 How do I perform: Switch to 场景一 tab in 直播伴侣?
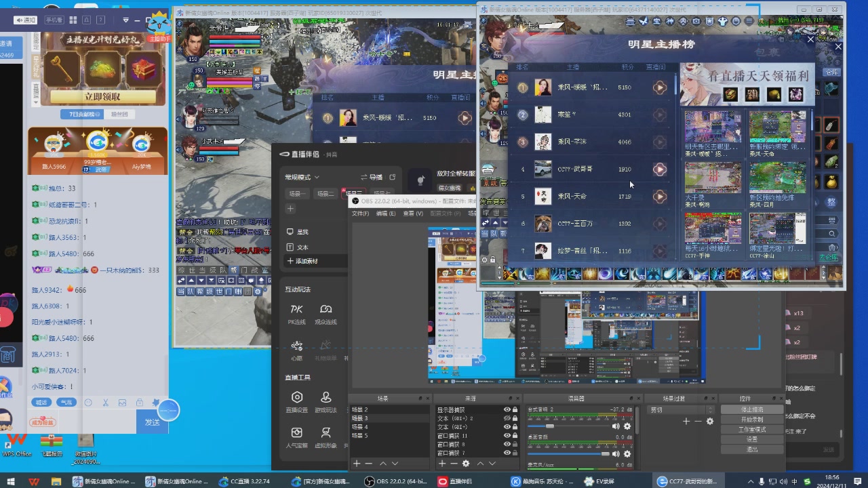[x=298, y=194]
